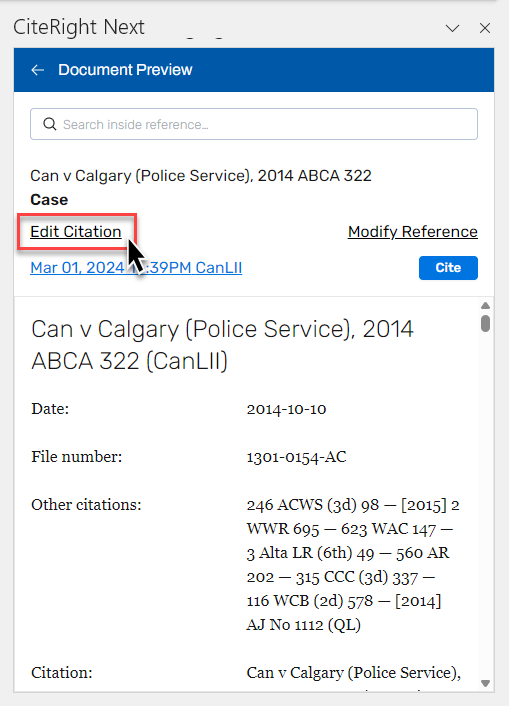Click the Can v Calgary reference title
Image resolution: width=509 pixels, height=706 pixels.
point(201,176)
